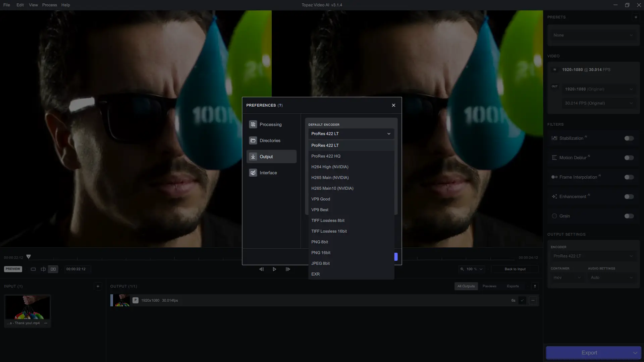Screen dimensions: 644x362
Task: Open the Process menu
Action: click(x=49, y=5)
